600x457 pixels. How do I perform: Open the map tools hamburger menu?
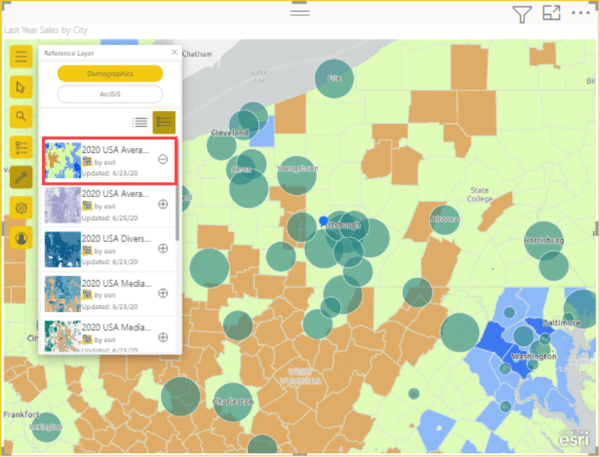pyautogui.click(x=21, y=57)
